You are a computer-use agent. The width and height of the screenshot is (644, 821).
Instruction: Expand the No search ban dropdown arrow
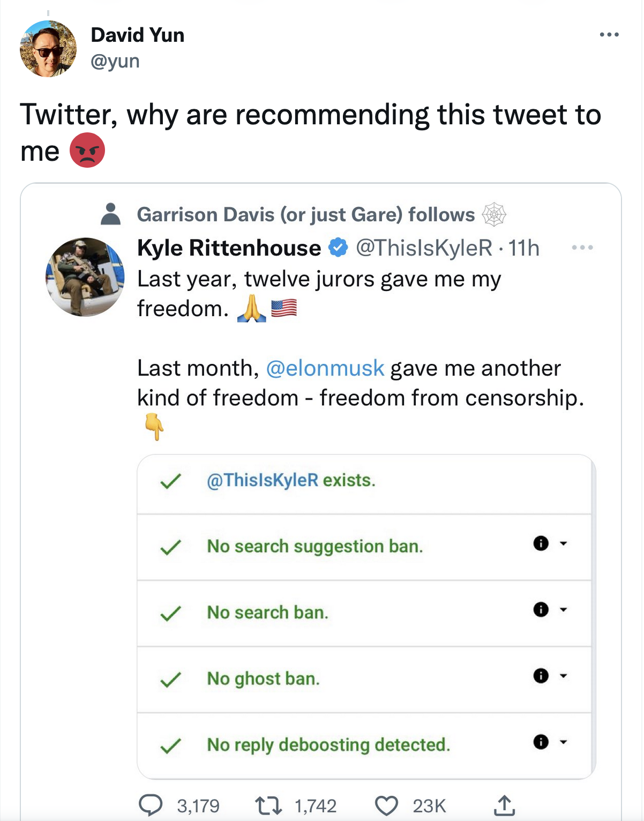(x=563, y=609)
